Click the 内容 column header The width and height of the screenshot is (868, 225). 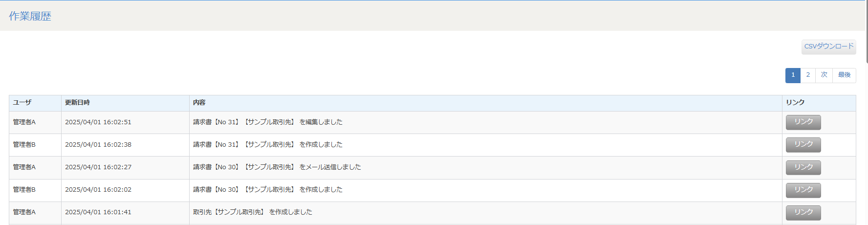click(199, 102)
